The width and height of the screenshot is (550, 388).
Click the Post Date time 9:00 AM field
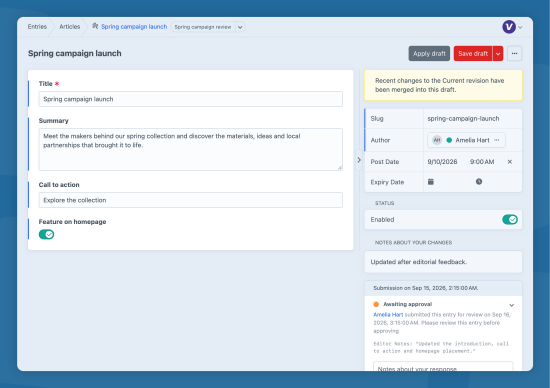tap(483, 162)
